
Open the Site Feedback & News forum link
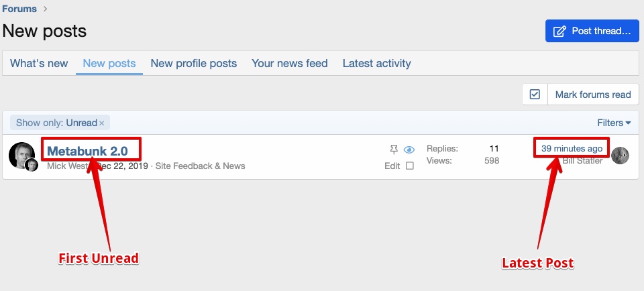coord(200,166)
